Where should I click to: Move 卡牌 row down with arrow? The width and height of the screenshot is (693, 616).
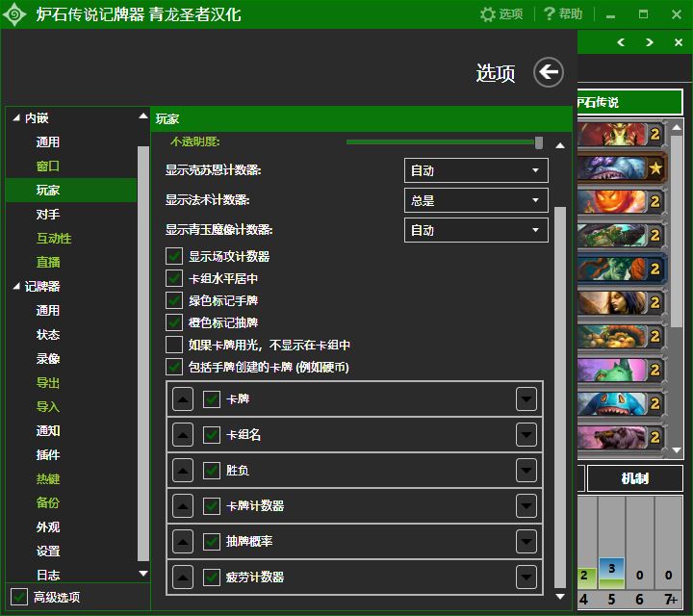[526, 399]
